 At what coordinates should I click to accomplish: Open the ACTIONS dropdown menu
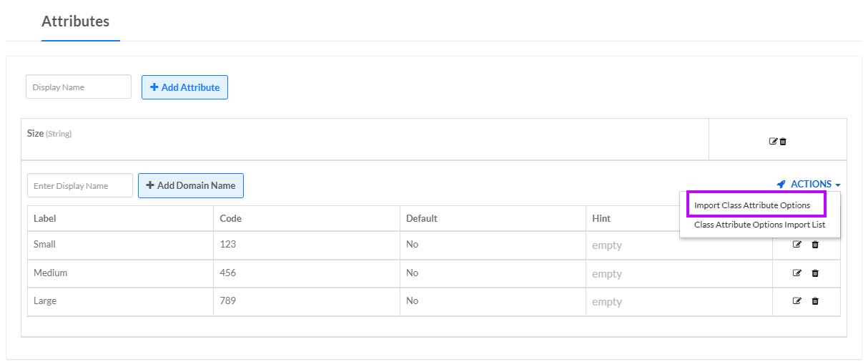(x=809, y=185)
